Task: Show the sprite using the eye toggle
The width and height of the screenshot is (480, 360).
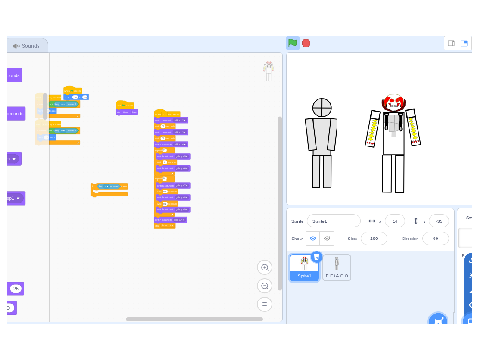Action: point(313,238)
